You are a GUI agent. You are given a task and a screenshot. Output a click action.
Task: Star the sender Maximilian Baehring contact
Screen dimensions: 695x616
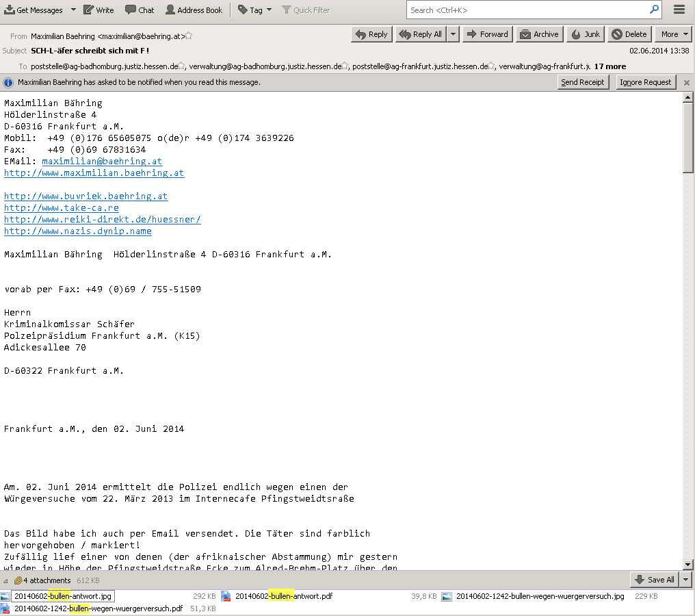click(x=189, y=36)
